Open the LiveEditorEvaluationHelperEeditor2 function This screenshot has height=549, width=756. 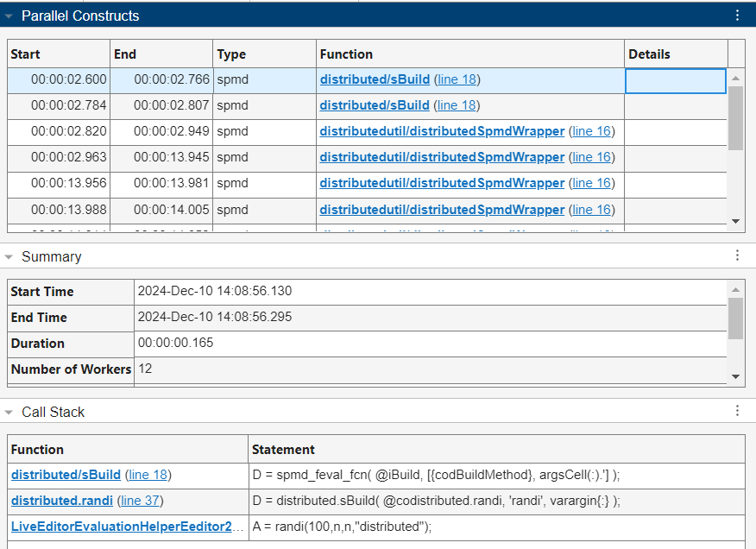click(x=121, y=527)
